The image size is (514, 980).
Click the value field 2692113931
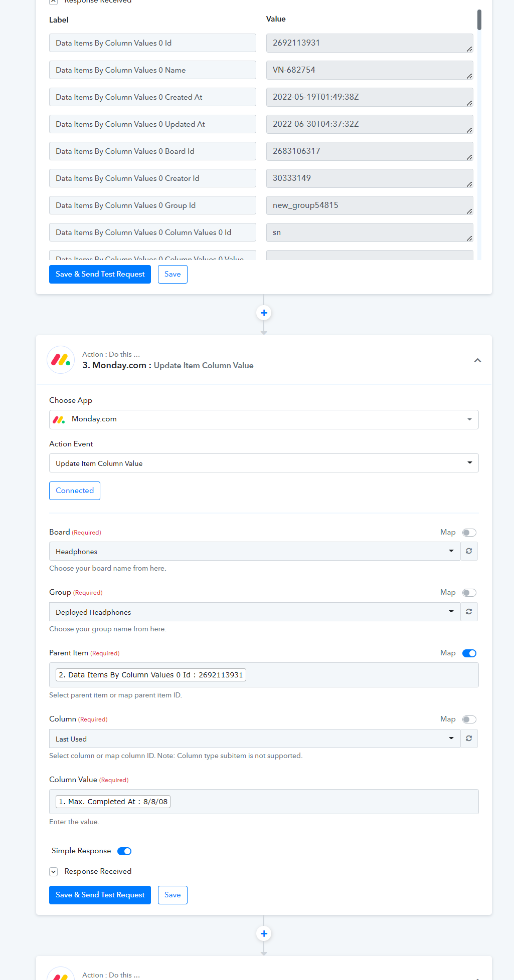(370, 43)
